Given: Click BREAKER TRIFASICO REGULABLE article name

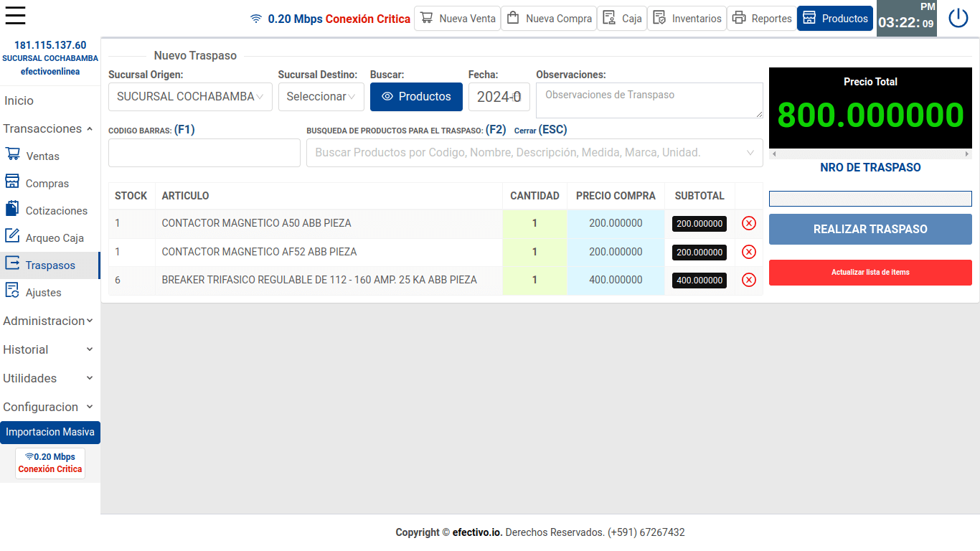Looking at the screenshot, I should click(319, 280).
